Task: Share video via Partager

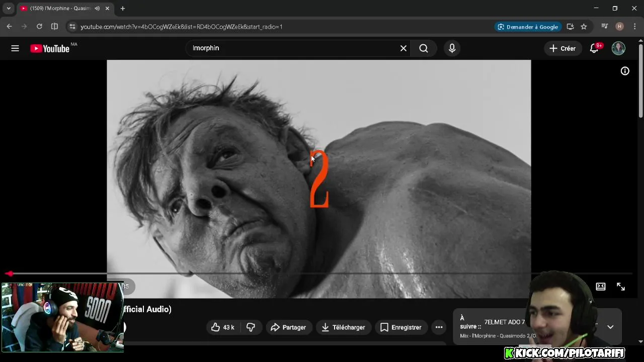Action: [289, 327]
